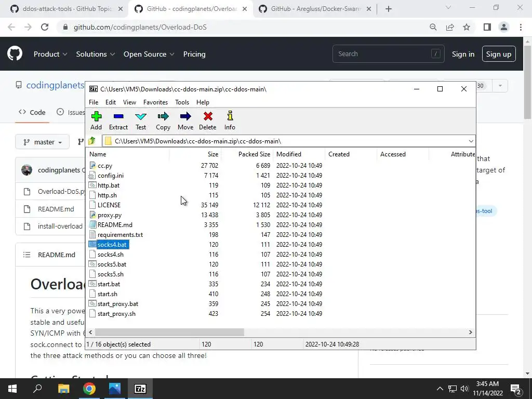This screenshot has width=532, height=399.
Task: Open the Favorites menu
Action: (155, 102)
